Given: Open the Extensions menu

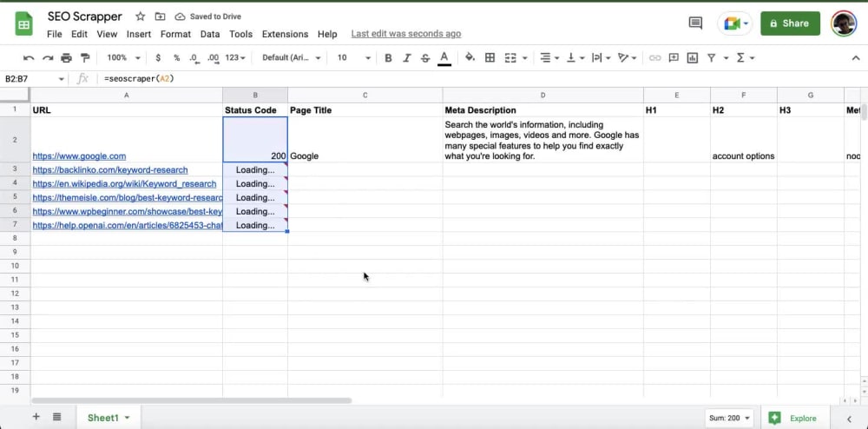Looking at the screenshot, I should [285, 35].
